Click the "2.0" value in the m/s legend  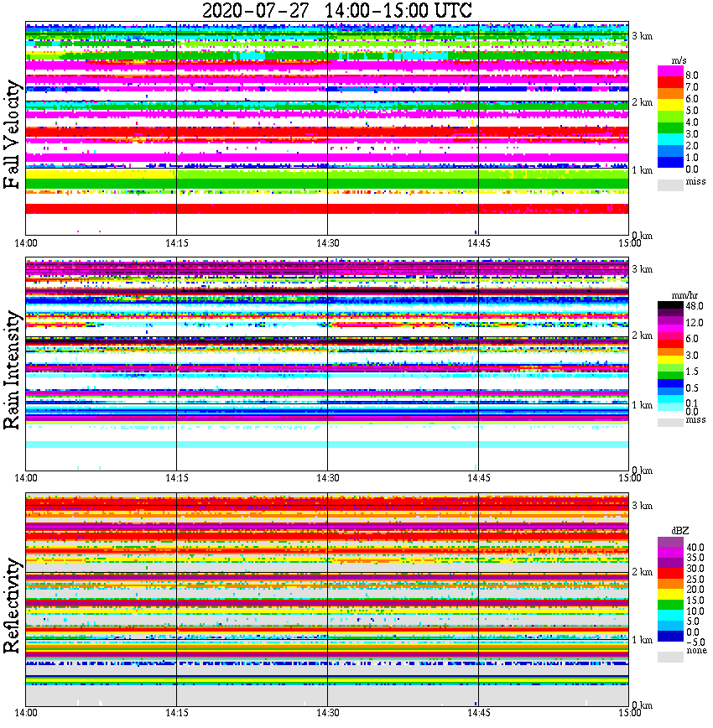tap(692, 146)
